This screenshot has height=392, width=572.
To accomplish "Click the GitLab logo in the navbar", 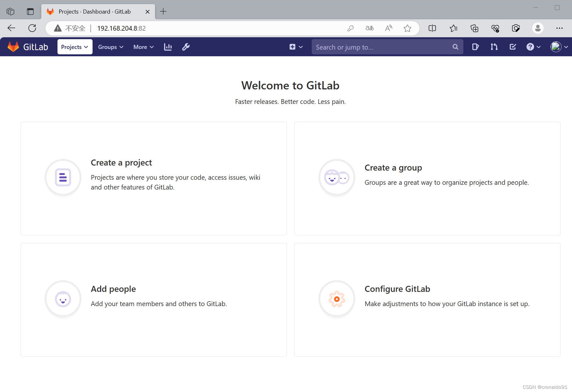I will [x=28, y=47].
